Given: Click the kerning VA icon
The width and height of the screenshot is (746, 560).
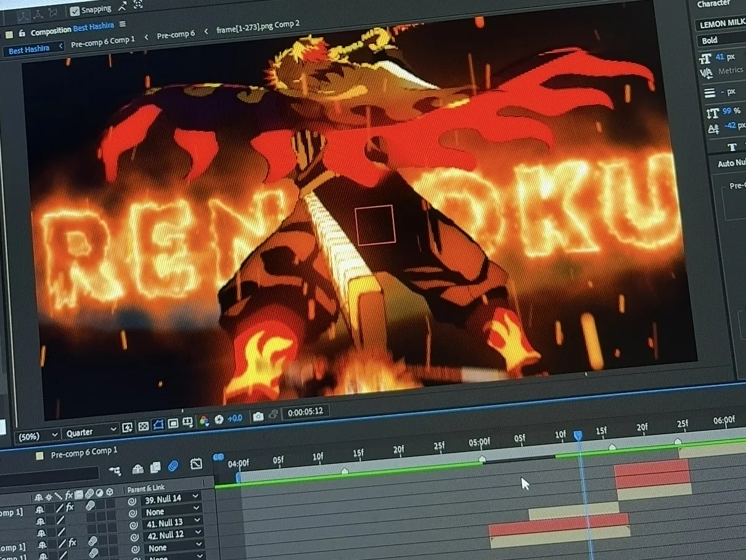Looking at the screenshot, I should (x=707, y=74).
